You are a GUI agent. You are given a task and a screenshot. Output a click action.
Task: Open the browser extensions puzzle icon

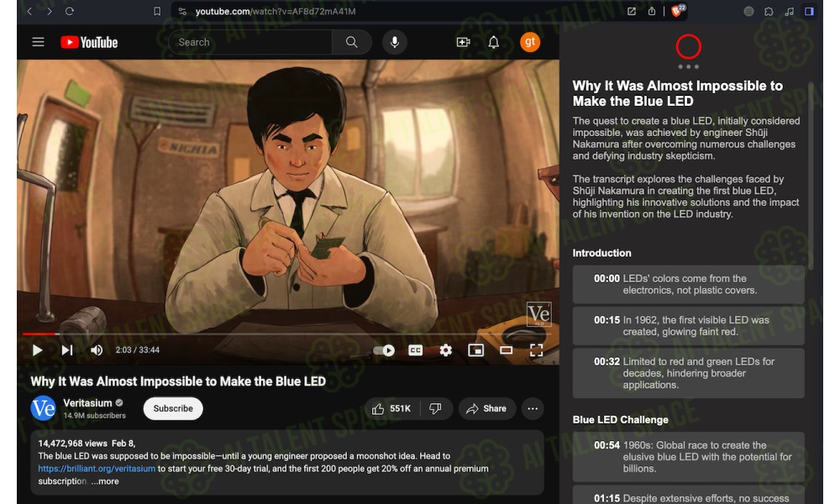point(769,11)
